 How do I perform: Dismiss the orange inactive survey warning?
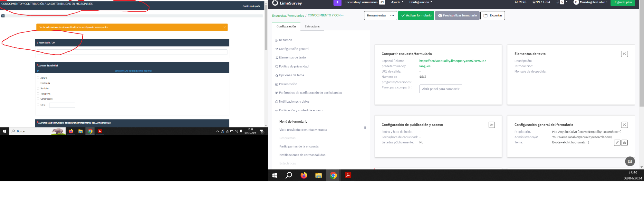[x=225, y=27]
